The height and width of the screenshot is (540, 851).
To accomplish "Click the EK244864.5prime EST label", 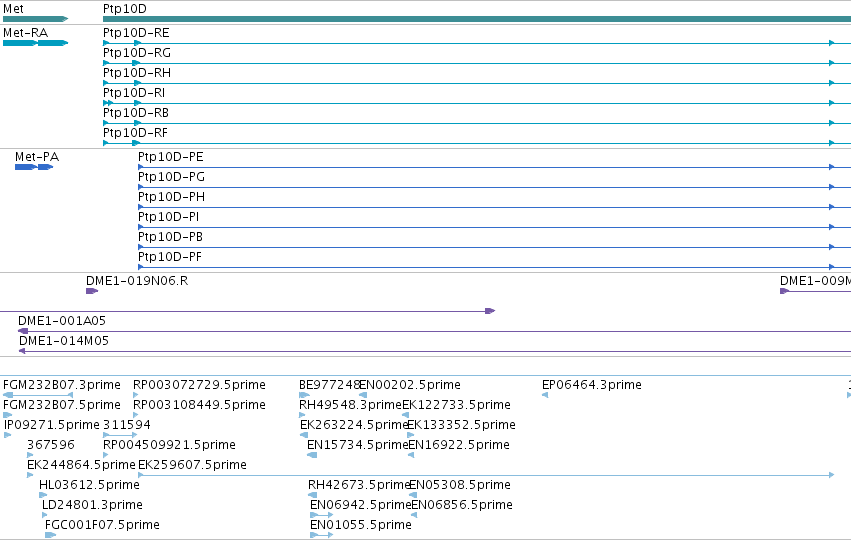I will tap(81, 465).
